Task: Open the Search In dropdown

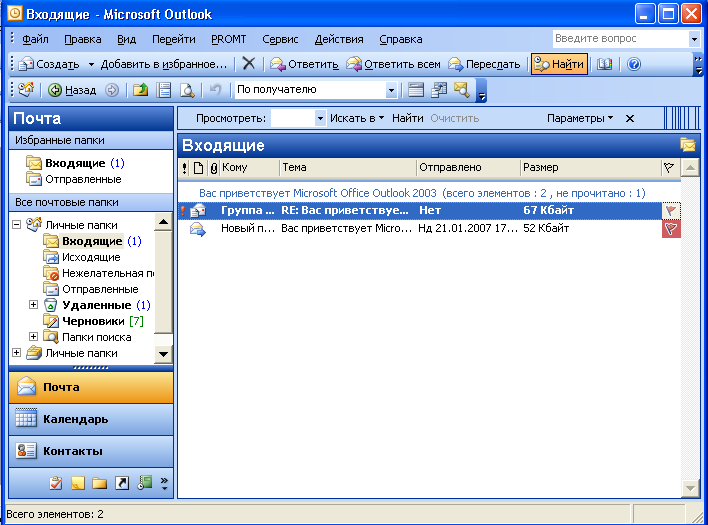Action: [x=357, y=118]
